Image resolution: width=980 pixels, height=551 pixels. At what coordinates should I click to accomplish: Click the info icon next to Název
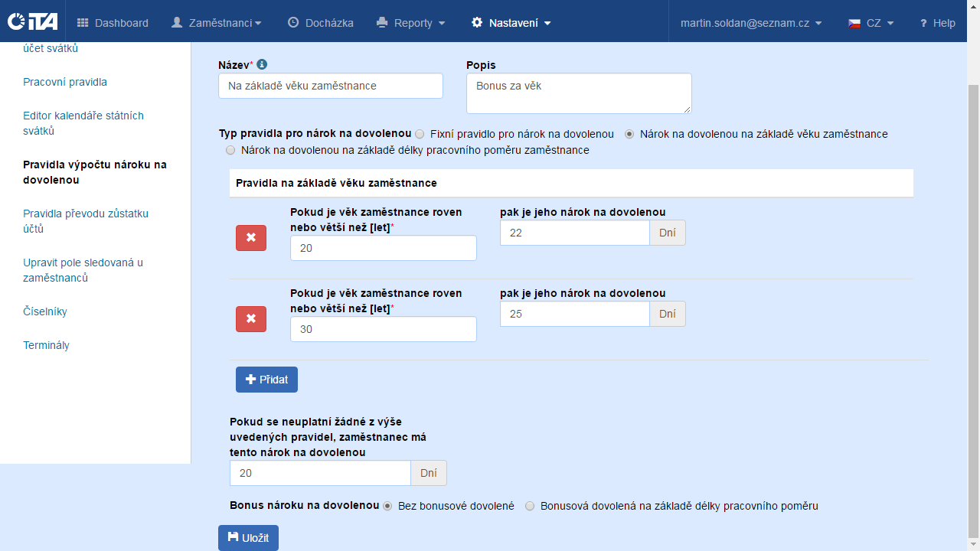pyautogui.click(x=262, y=64)
